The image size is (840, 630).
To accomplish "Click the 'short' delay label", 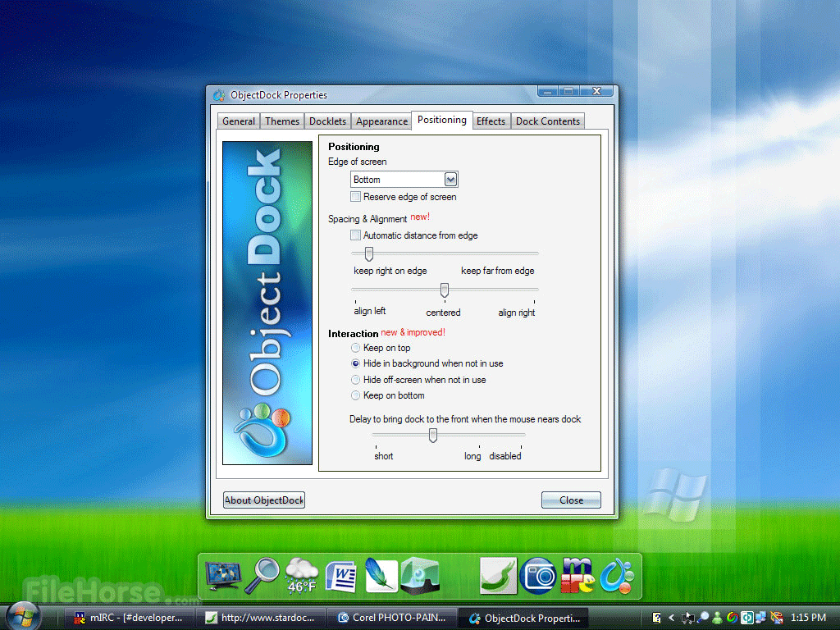I will [384, 456].
